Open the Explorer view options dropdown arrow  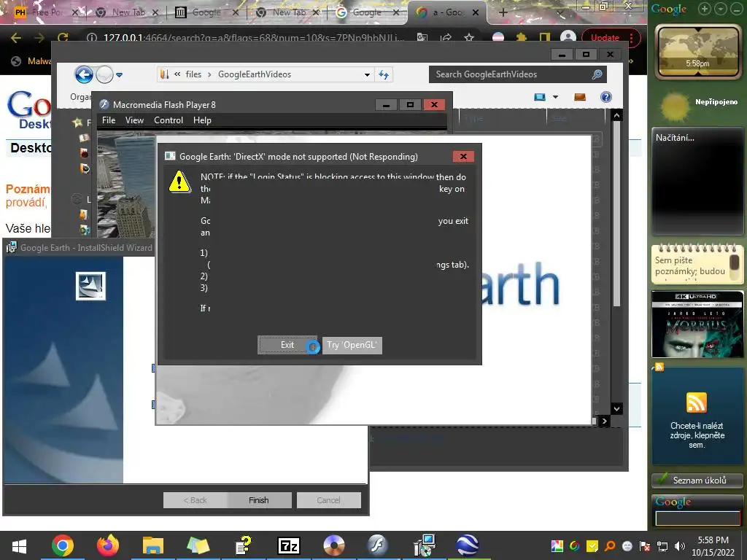[555, 97]
